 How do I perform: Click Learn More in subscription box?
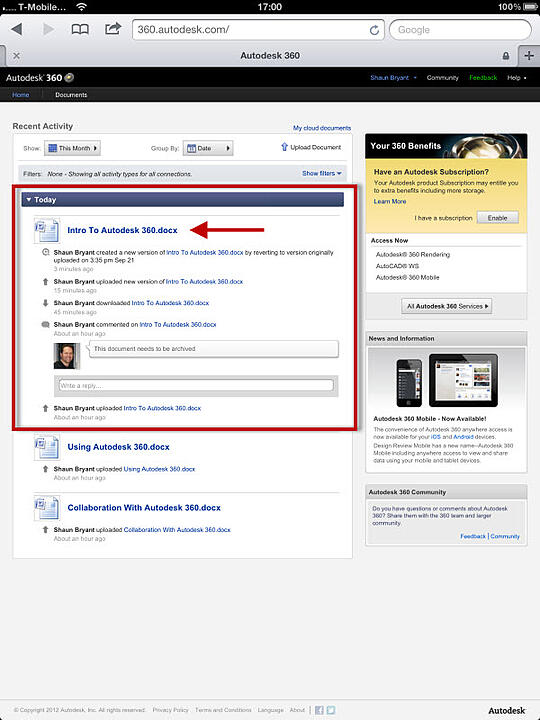click(x=390, y=201)
